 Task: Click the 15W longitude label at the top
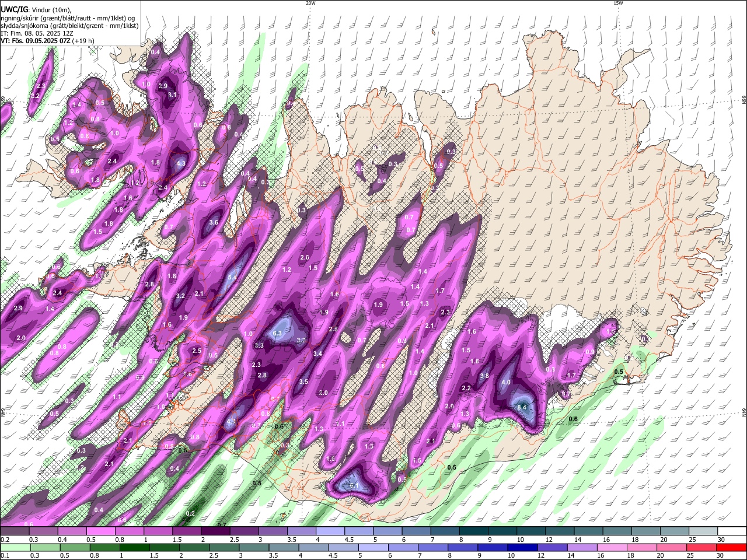pos(618,3)
